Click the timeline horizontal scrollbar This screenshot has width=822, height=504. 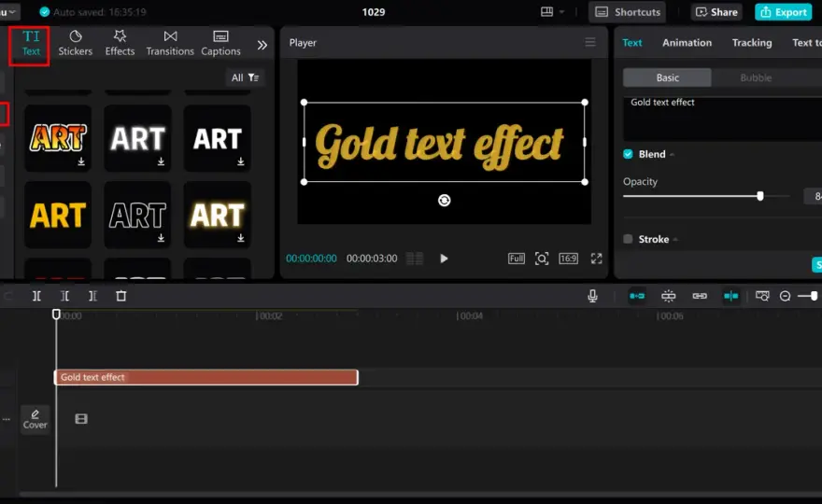point(420,494)
